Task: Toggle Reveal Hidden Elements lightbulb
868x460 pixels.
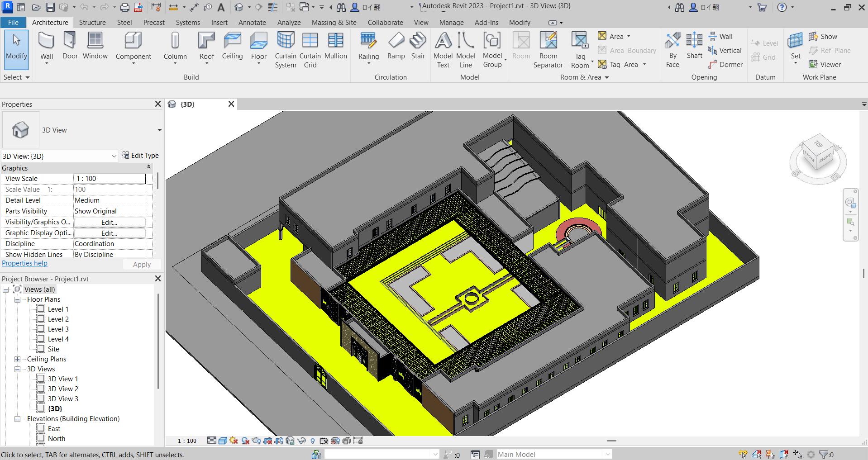Action: coord(312,441)
